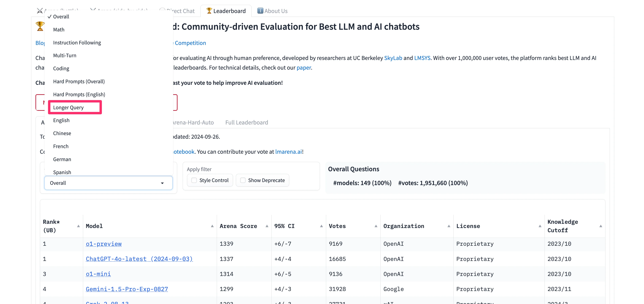Sort by Knowledge Cutoff arrow
This screenshot has height=304, width=644.
point(600,226)
